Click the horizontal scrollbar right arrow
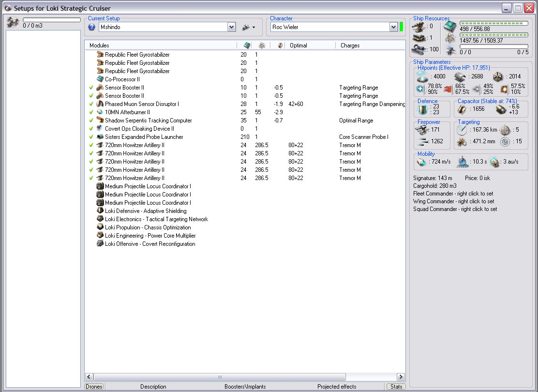This screenshot has height=392, width=538. 400,377
